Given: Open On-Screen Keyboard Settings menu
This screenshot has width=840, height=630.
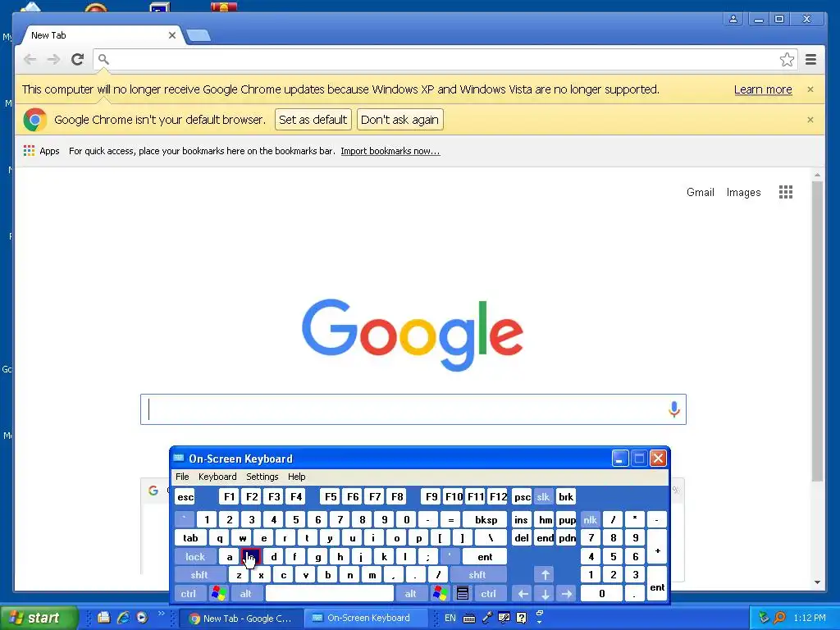Looking at the screenshot, I should 262,477.
